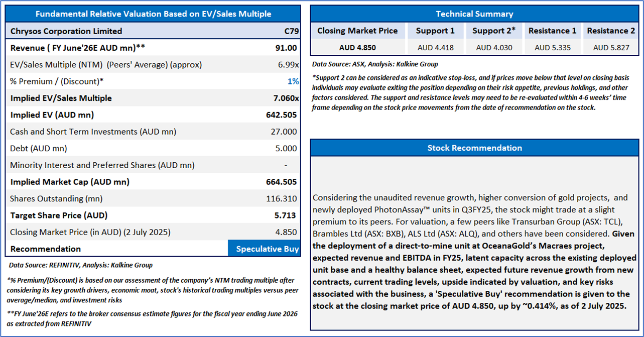Click the Speculative Buy recommendation cell
Viewport: 644px width, 337px height.
(x=267, y=249)
